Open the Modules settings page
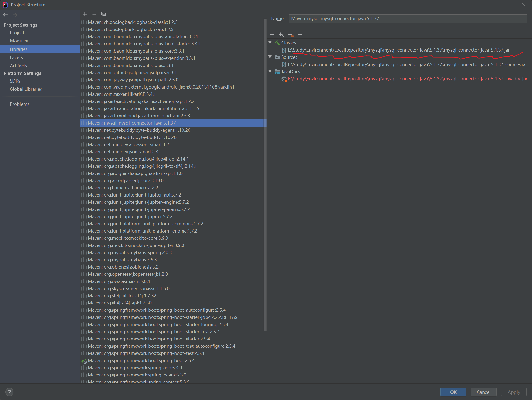 pyautogui.click(x=19, y=41)
